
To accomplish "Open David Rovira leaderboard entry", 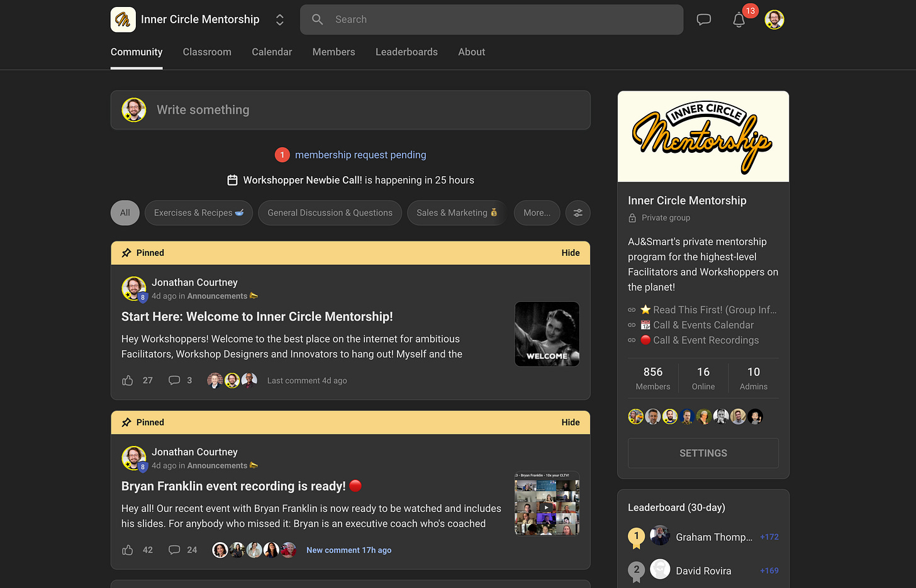I will [703, 571].
